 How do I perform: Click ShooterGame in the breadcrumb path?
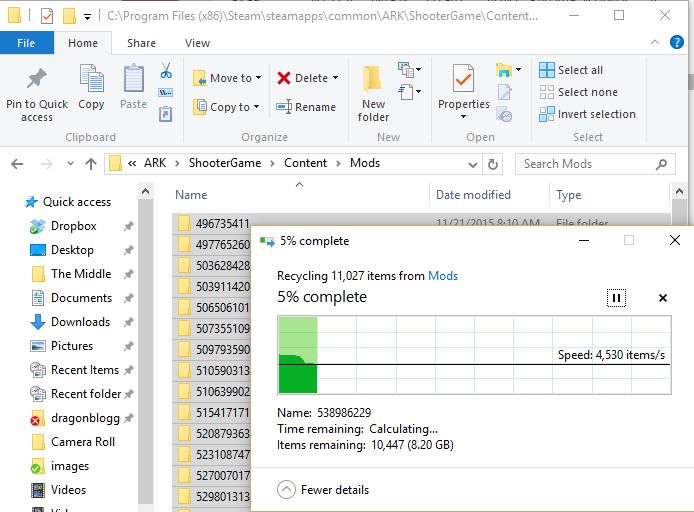pos(225,163)
